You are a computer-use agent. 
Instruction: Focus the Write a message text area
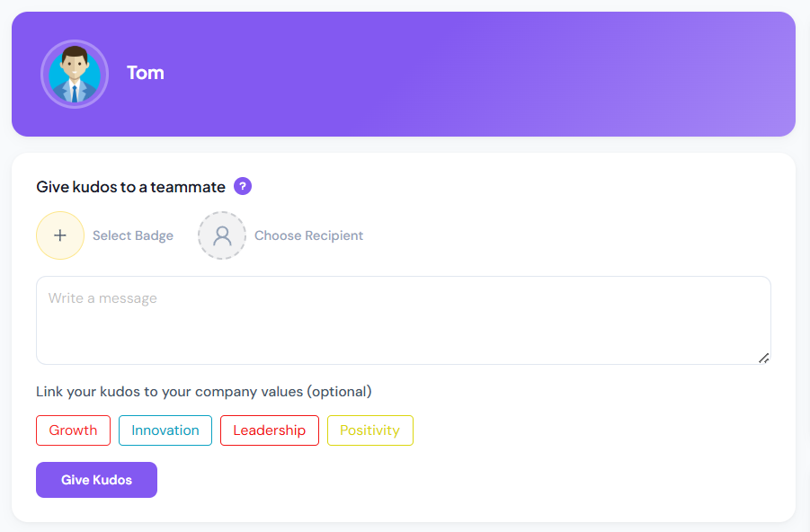coord(404,320)
